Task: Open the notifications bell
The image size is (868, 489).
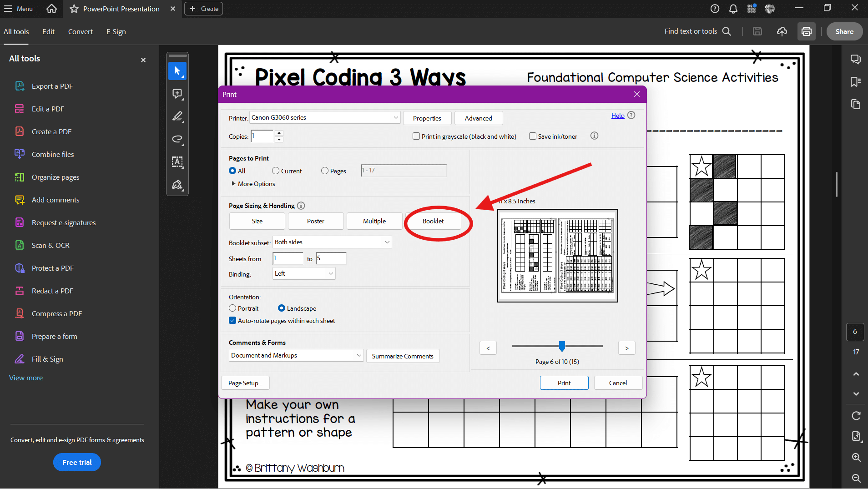Action: [733, 9]
